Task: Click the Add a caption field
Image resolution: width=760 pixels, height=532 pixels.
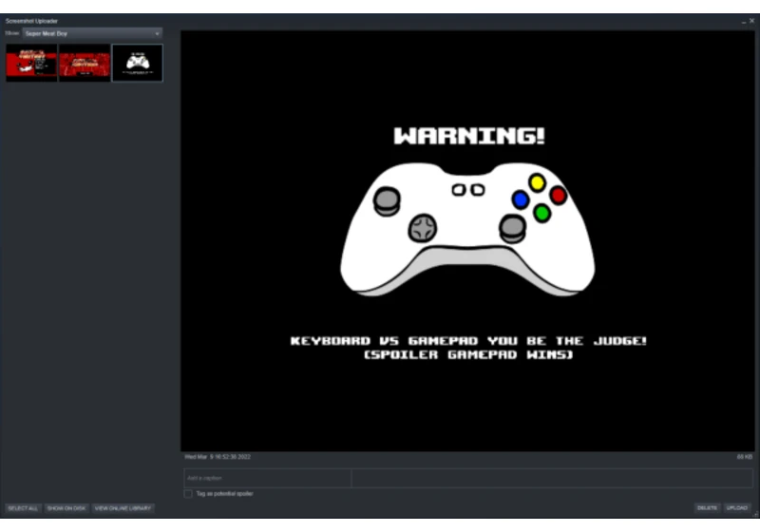Action: (x=268, y=478)
